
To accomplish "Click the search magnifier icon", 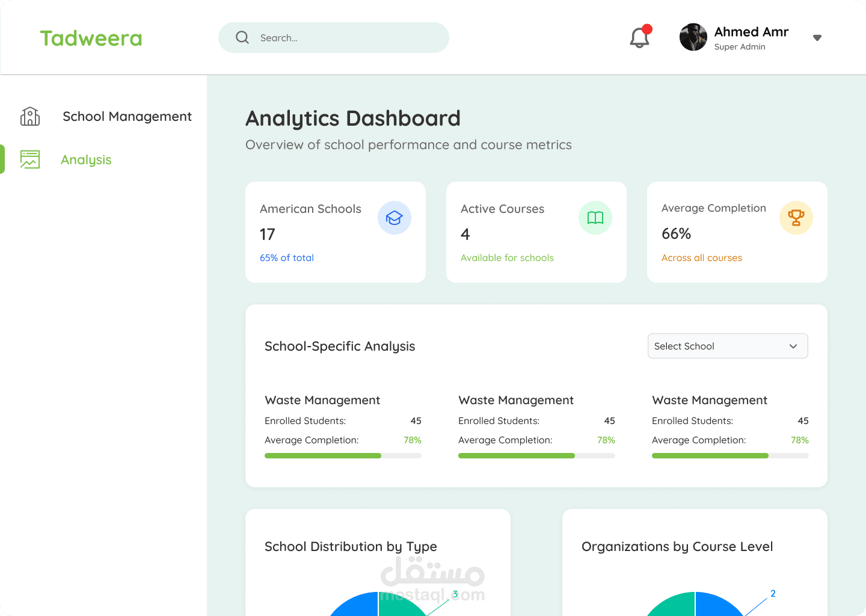I will coord(242,37).
